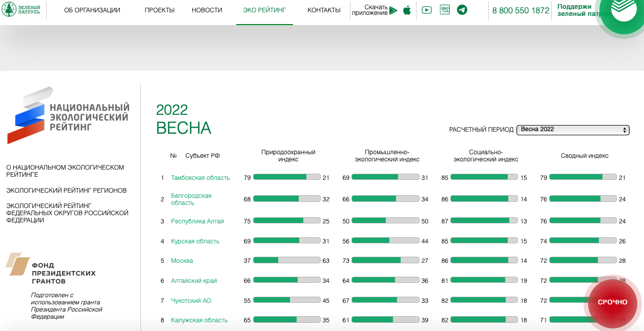Open the VK social network icon
This screenshot has width=644, height=331.
coord(445,10)
